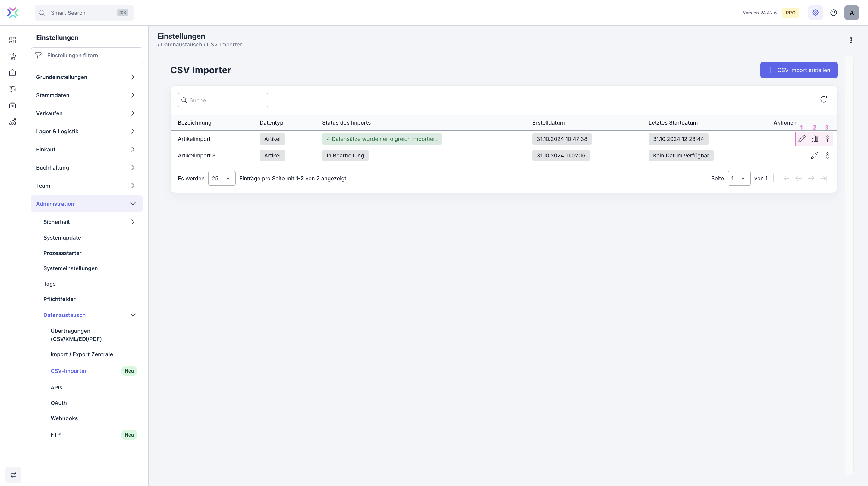Open the analytics chart icon in the left rail
The width and height of the screenshot is (868, 486).
[x=12, y=122]
